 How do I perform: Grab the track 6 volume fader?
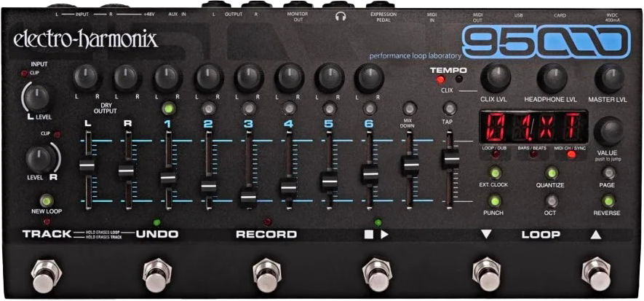click(x=370, y=174)
